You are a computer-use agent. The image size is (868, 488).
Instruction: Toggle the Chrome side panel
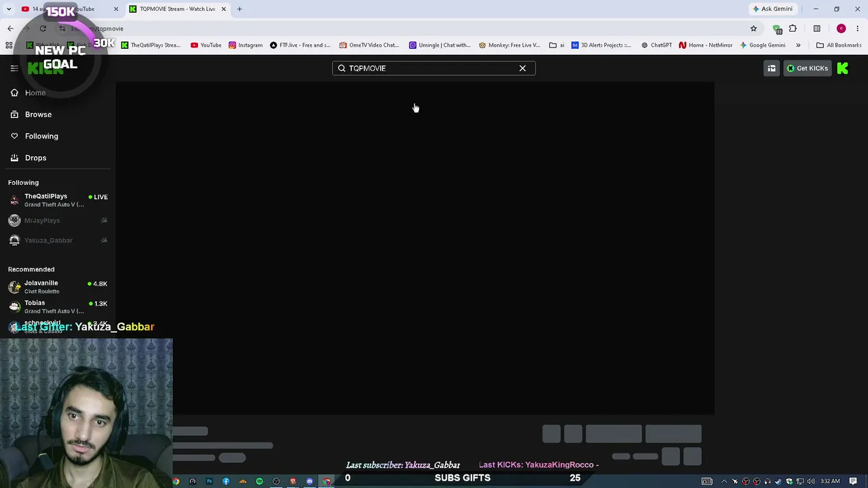[817, 28]
